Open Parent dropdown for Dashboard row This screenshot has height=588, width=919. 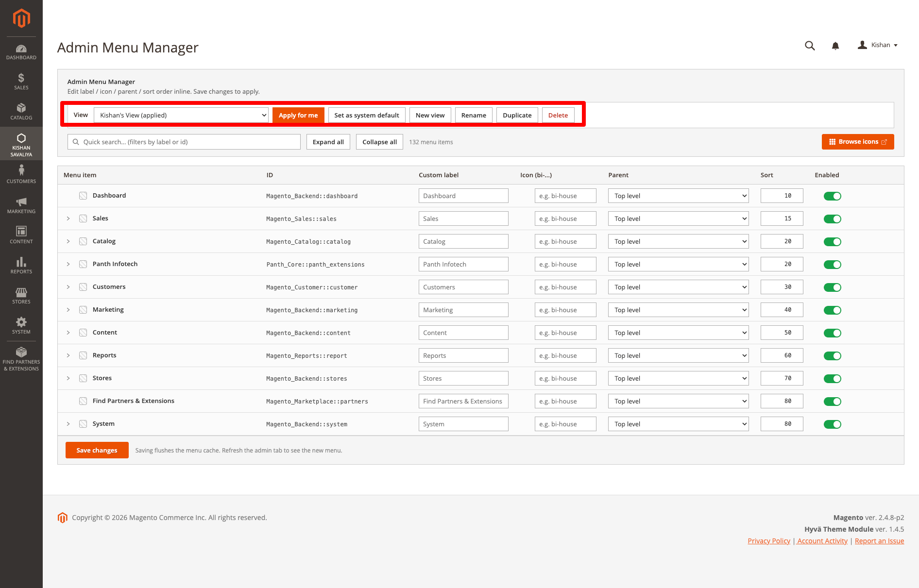pos(678,196)
